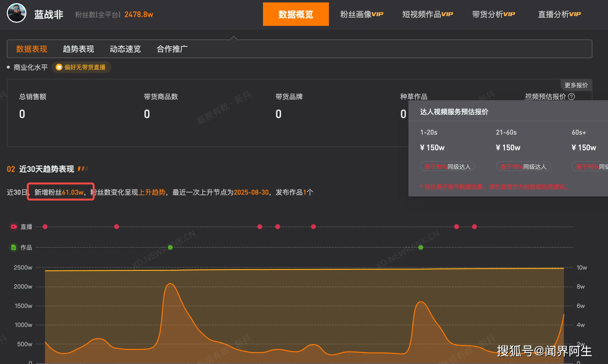
Task: Click the orange bars icon beside 近30天趋势表现
Action: tap(83, 169)
